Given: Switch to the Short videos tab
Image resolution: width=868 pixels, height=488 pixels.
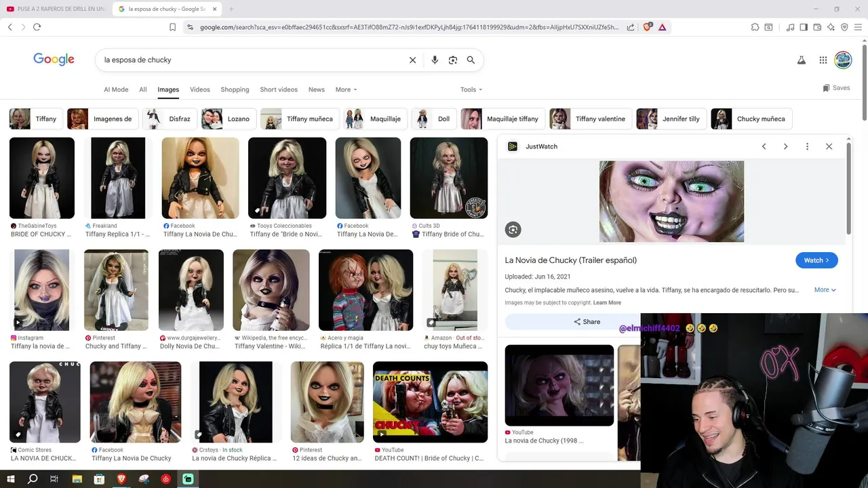Looking at the screenshot, I should click(279, 89).
